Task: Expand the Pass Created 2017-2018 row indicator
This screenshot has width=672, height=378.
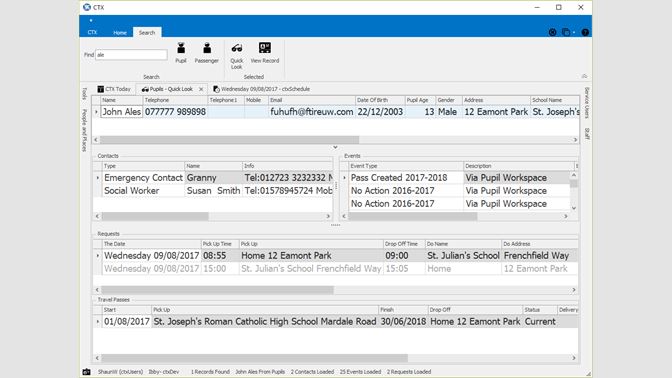Action: (x=345, y=178)
